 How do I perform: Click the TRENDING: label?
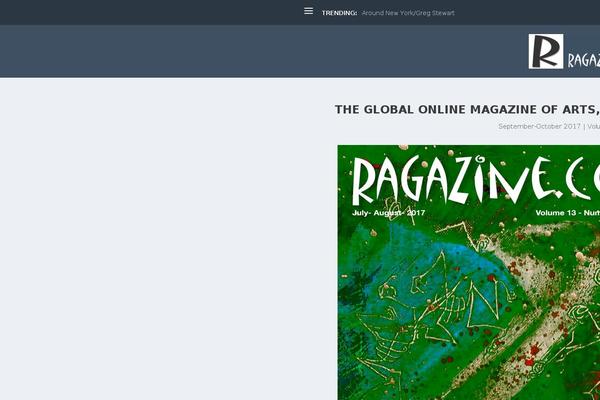pyautogui.click(x=339, y=13)
